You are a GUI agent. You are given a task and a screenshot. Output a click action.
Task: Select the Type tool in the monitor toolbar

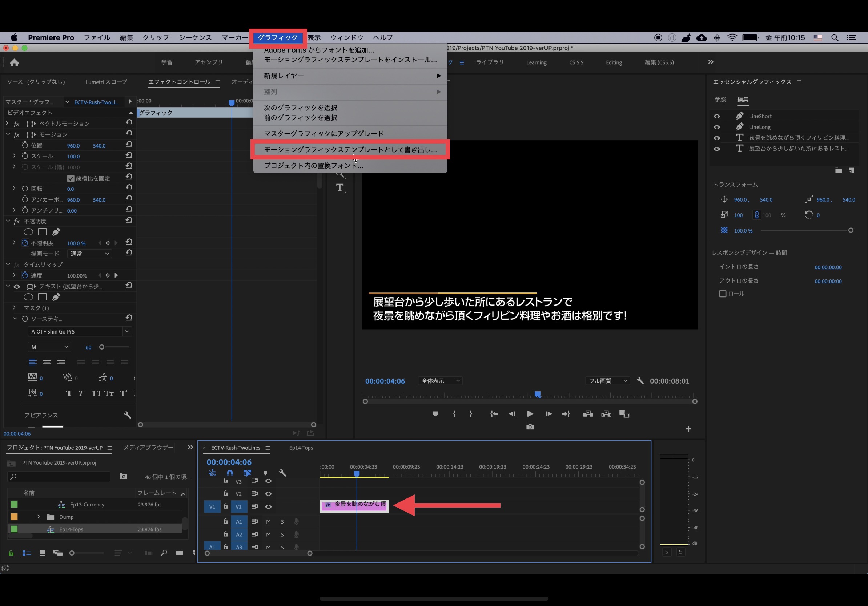point(340,187)
